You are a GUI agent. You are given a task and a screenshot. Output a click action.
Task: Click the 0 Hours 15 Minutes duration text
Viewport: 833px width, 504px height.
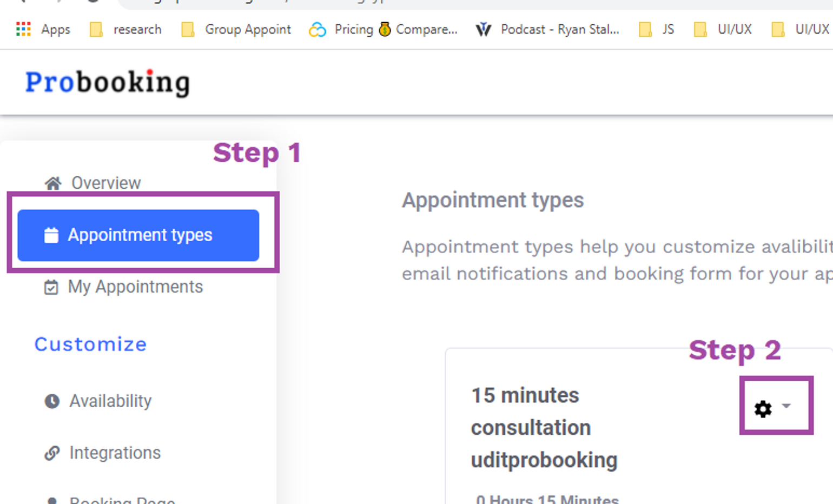pyautogui.click(x=547, y=499)
